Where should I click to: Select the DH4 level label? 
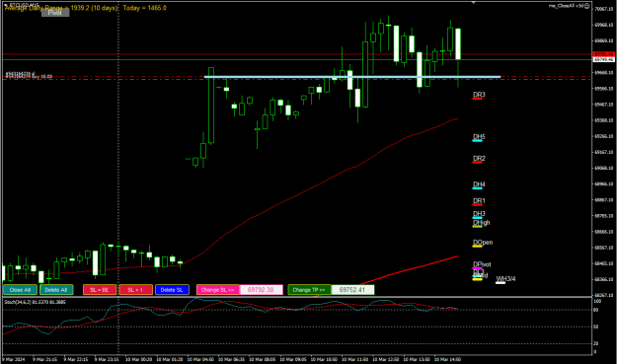click(x=479, y=184)
